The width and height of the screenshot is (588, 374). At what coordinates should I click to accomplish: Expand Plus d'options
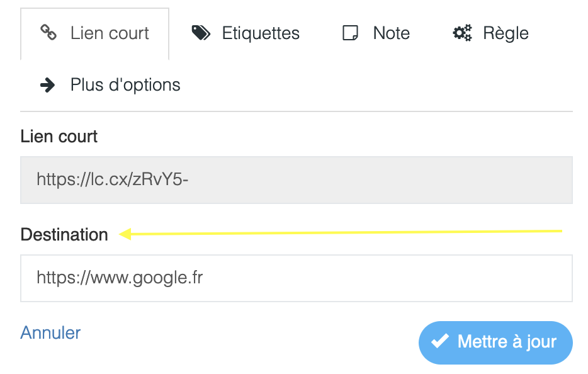tap(110, 85)
